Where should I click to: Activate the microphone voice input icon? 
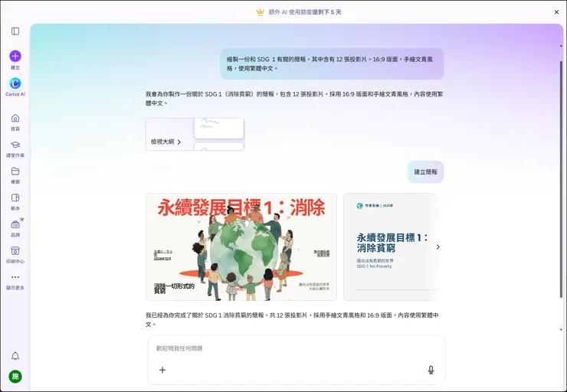click(x=431, y=370)
